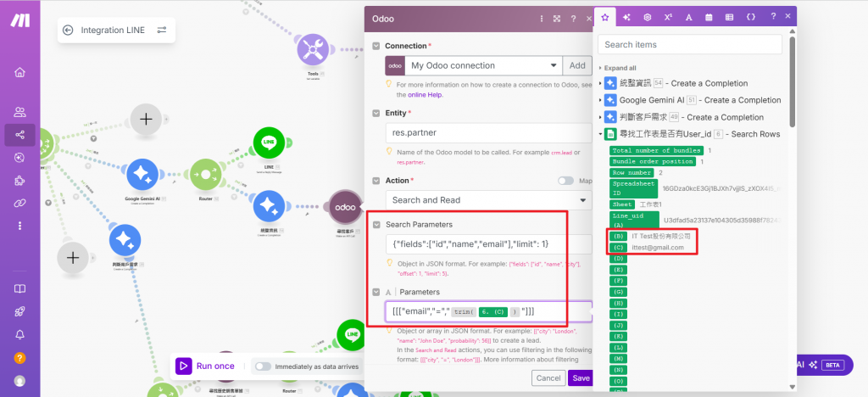
Task: Open the rocket What's new icon
Action: coord(20,311)
